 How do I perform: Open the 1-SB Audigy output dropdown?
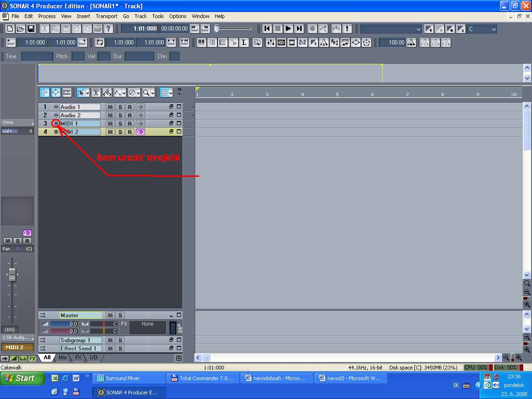[x=17, y=338]
